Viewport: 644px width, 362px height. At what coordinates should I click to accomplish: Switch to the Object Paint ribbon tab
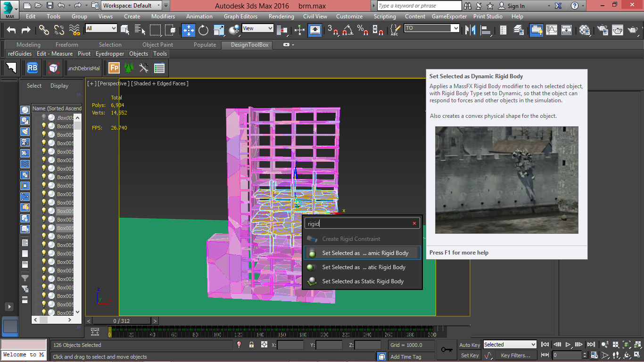pyautogui.click(x=157, y=45)
